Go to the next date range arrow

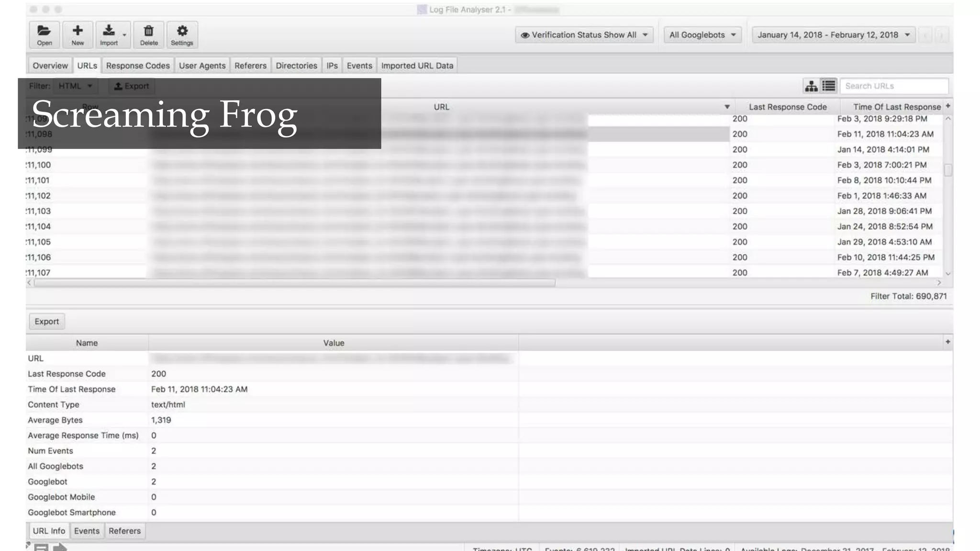(x=941, y=35)
